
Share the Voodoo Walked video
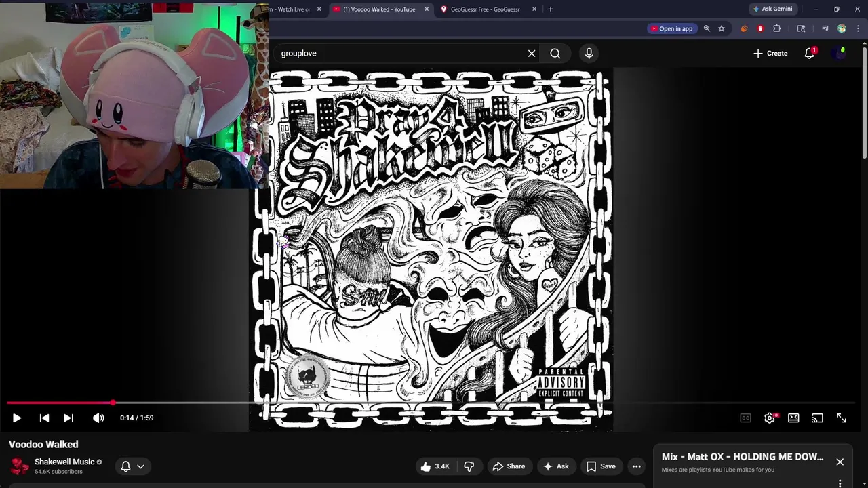[509, 466]
